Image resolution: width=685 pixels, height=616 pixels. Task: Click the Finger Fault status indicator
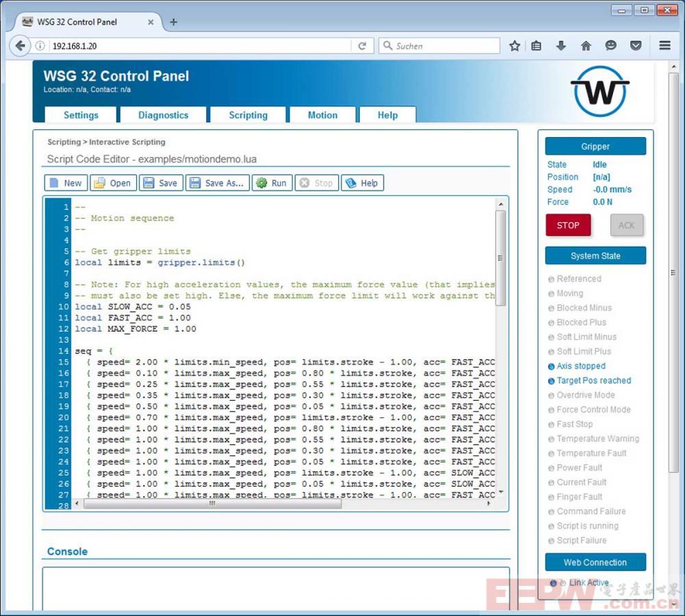click(575, 497)
